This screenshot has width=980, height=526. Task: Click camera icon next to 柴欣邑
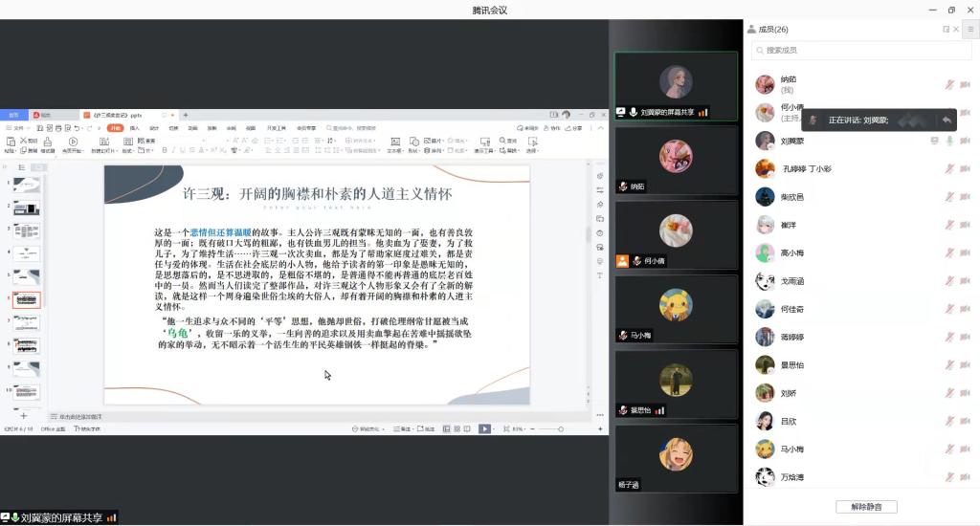pos(965,197)
